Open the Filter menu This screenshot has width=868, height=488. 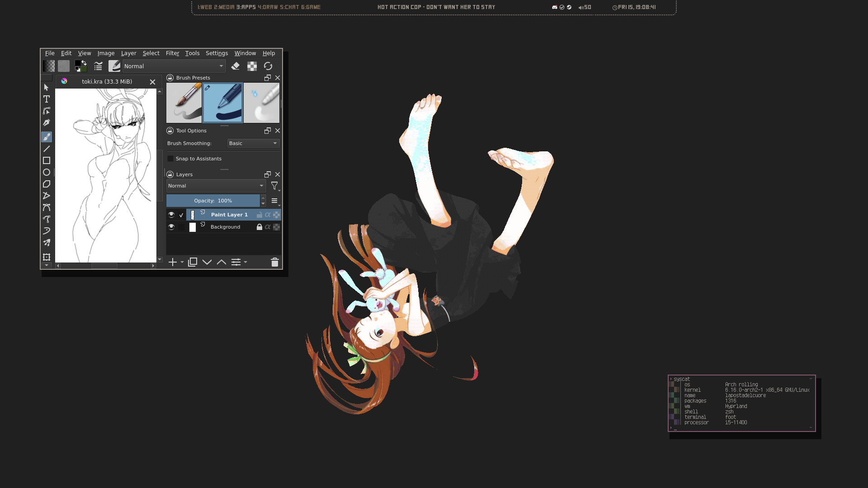click(x=172, y=53)
